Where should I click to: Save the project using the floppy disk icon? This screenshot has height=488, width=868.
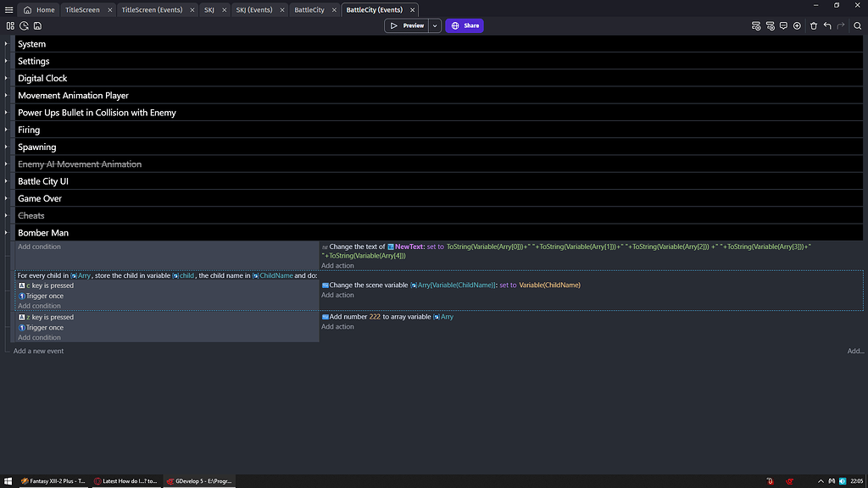(37, 25)
